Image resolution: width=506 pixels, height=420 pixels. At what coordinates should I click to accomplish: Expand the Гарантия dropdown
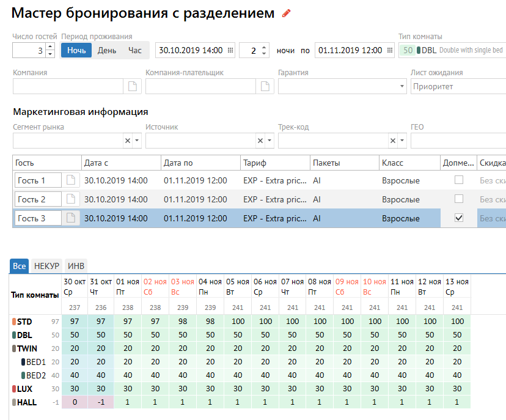[402, 87]
